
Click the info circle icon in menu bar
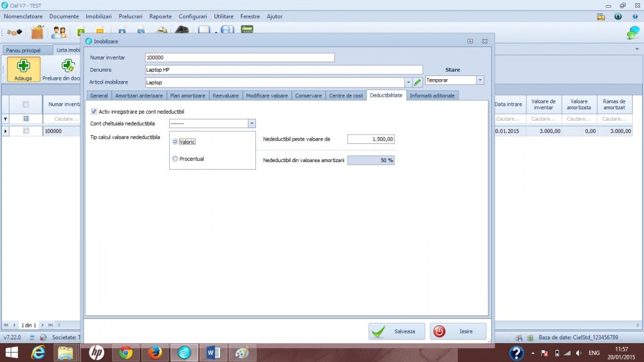[618, 16]
